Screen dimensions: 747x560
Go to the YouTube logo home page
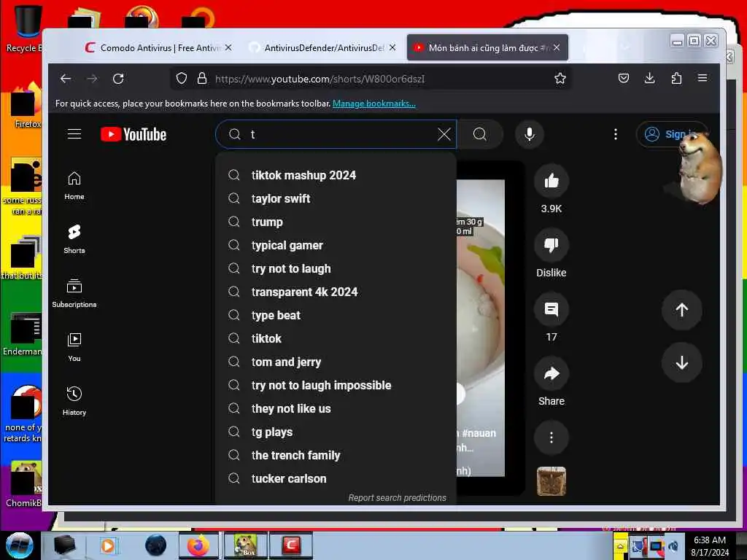tap(133, 134)
